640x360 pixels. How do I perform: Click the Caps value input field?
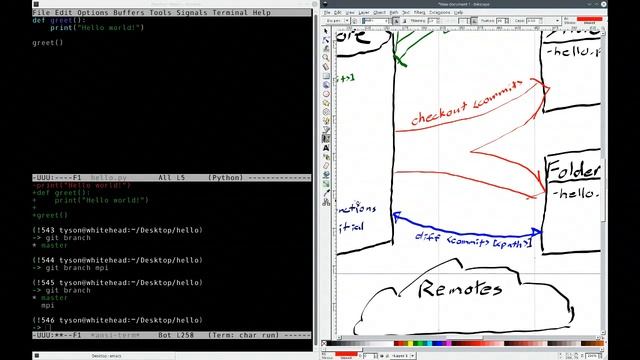pyautogui.click(x=533, y=21)
